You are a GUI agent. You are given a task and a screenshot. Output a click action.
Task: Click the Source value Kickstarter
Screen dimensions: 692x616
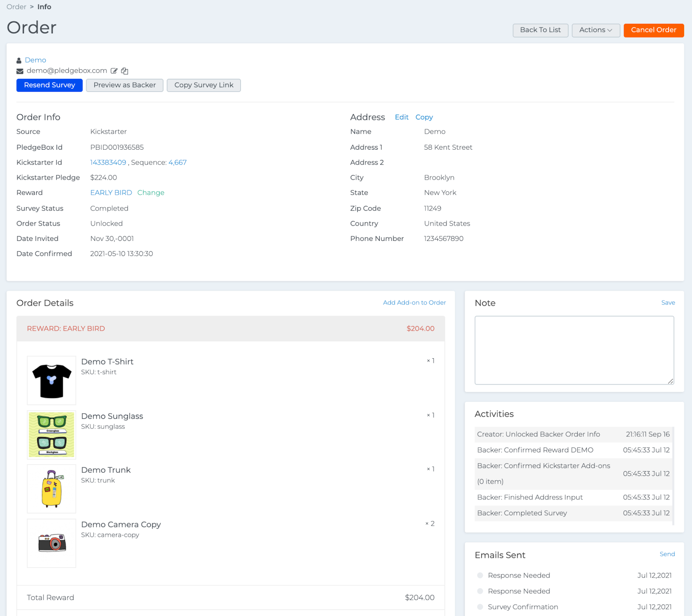tap(109, 132)
